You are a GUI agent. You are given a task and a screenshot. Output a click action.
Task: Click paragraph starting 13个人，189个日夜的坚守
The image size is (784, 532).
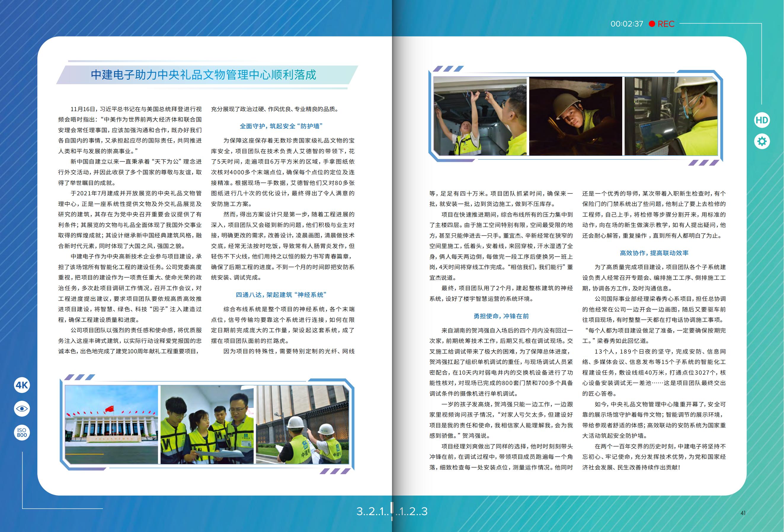(654, 373)
